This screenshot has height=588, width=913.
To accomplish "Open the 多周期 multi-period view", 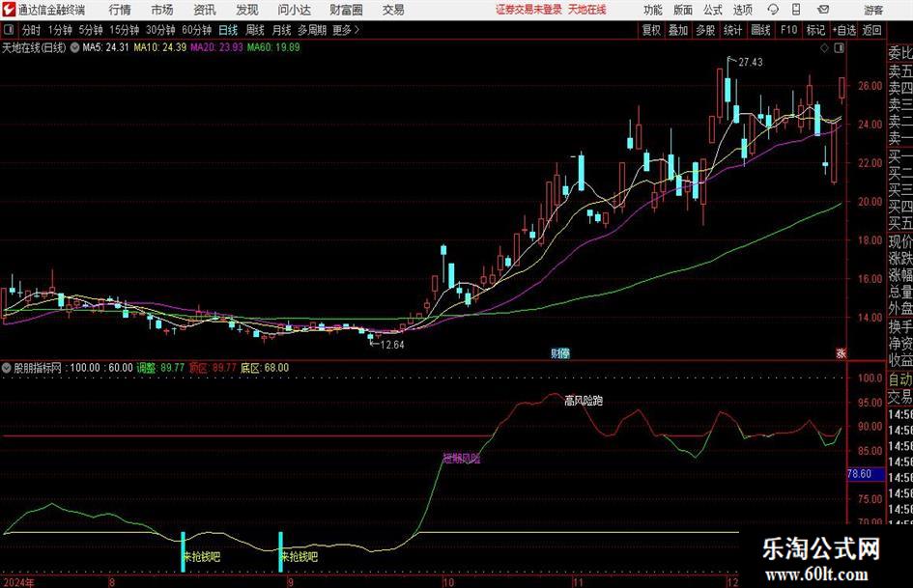I will pyautogui.click(x=312, y=30).
